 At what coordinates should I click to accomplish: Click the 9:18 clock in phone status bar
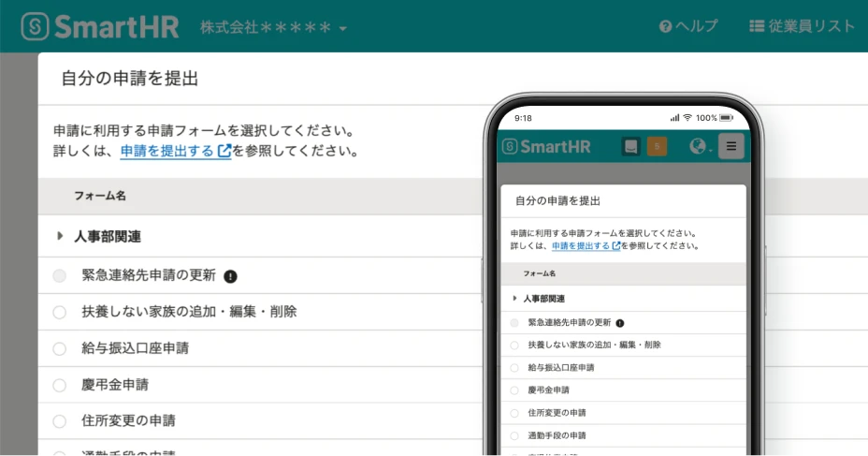pos(523,118)
